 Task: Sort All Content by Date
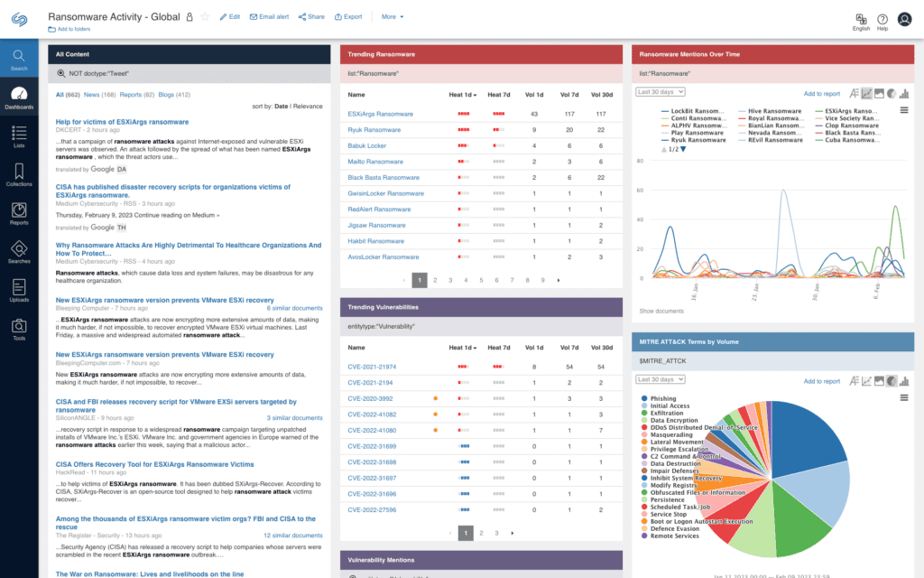282,107
